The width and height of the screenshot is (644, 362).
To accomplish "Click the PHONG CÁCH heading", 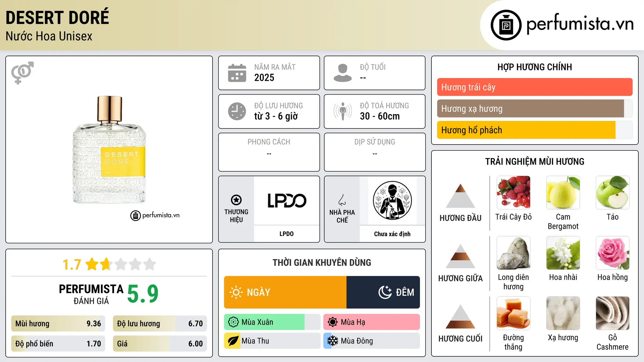I will pos(269,142).
